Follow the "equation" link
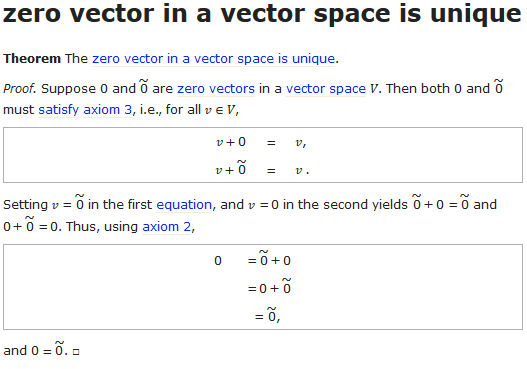527x369 pixels. pyautogui.click(x=184, y=205)
